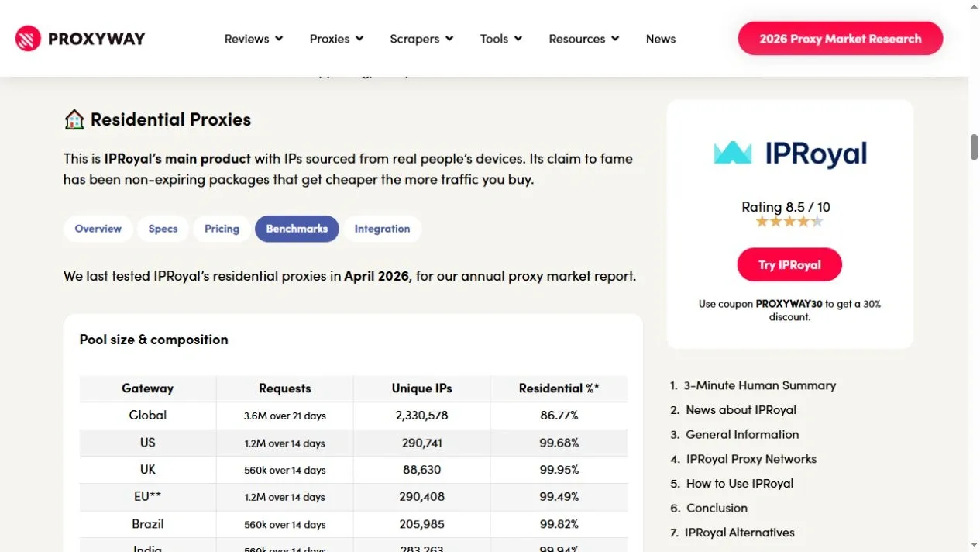980x552 pixels.
Task: Click the 205,985 unique IPs value
Action: (x=422, y=524)
